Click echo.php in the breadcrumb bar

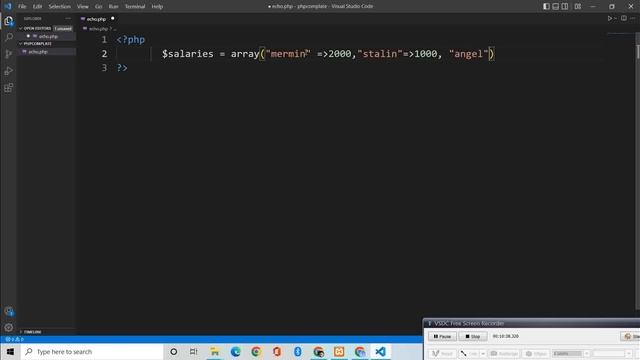[x=98, y=29]
